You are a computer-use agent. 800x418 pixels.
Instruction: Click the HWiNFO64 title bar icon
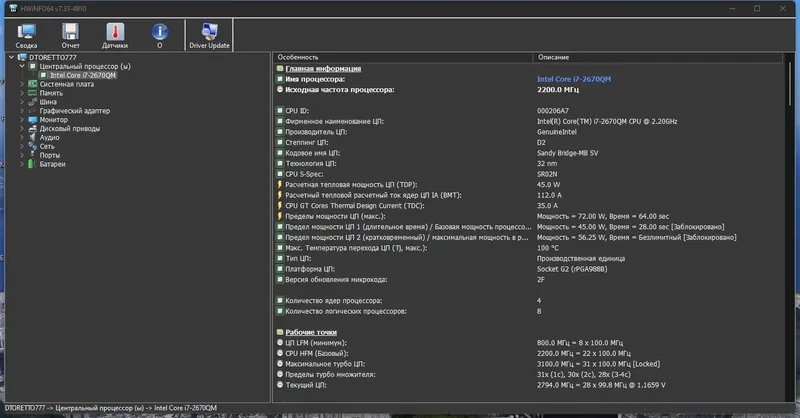click(x=13, y=8)
